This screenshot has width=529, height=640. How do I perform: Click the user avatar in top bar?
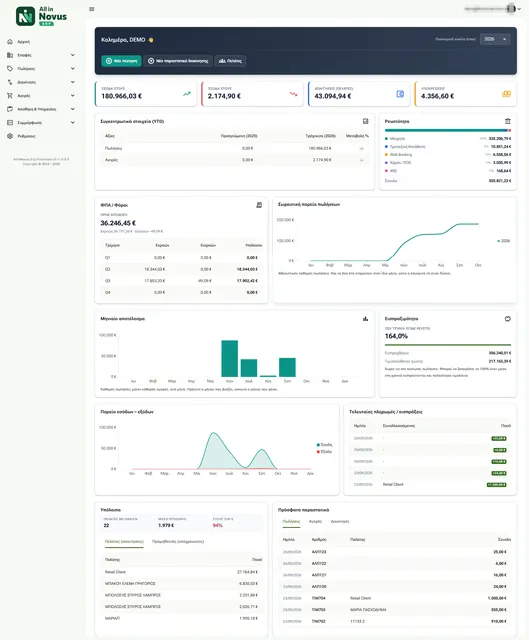(x=510, y=9)
